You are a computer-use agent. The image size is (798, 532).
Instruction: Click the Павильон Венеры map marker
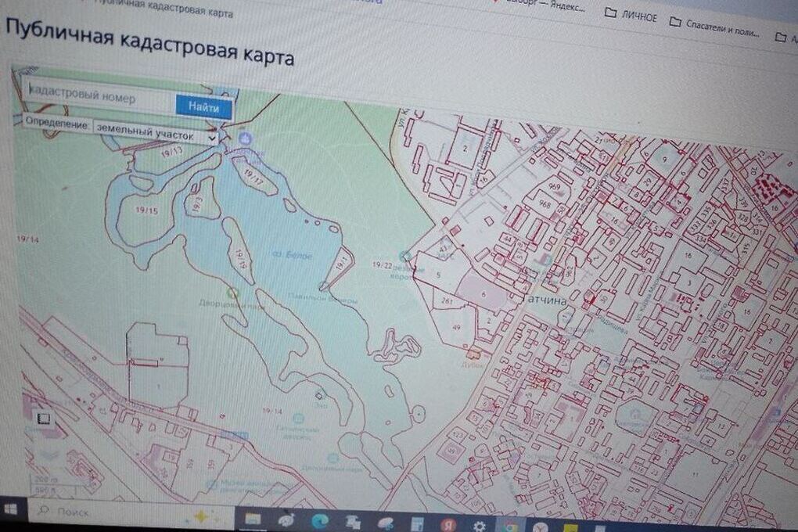[323, 286]
